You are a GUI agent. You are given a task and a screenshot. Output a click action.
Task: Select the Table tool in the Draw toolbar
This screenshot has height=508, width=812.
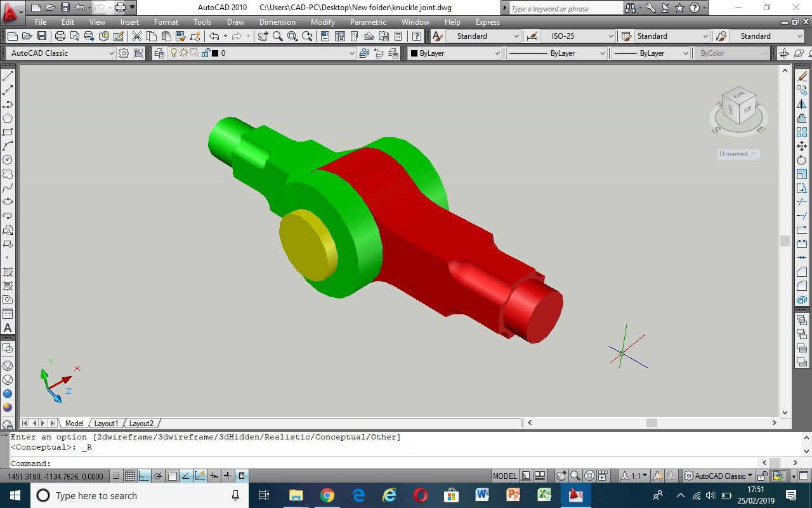(x=8, y=314)
